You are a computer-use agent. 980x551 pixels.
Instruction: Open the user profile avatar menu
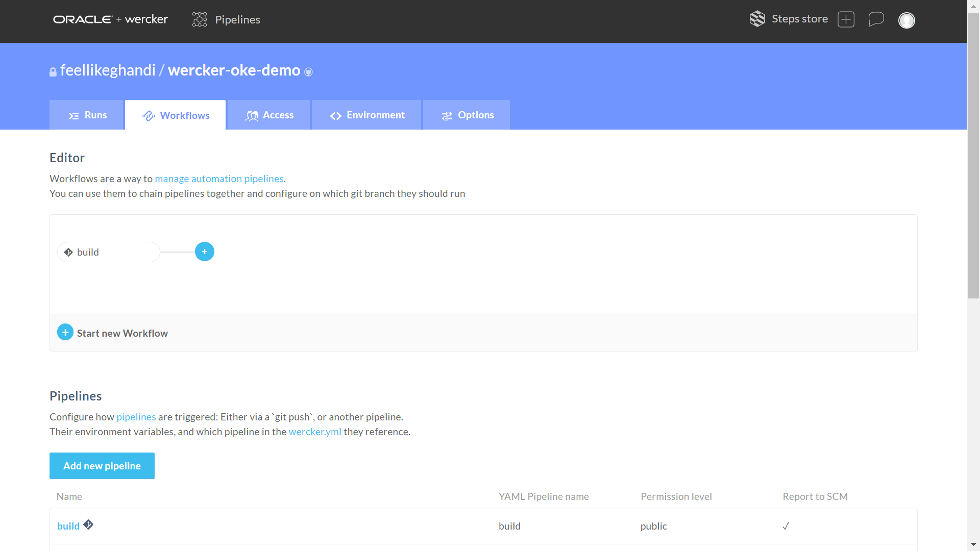tap(906, 20)
